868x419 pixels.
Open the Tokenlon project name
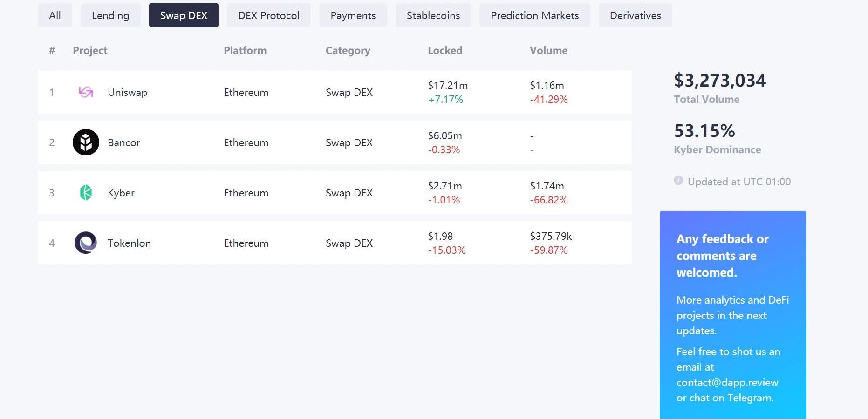click(x=129, y=243)
